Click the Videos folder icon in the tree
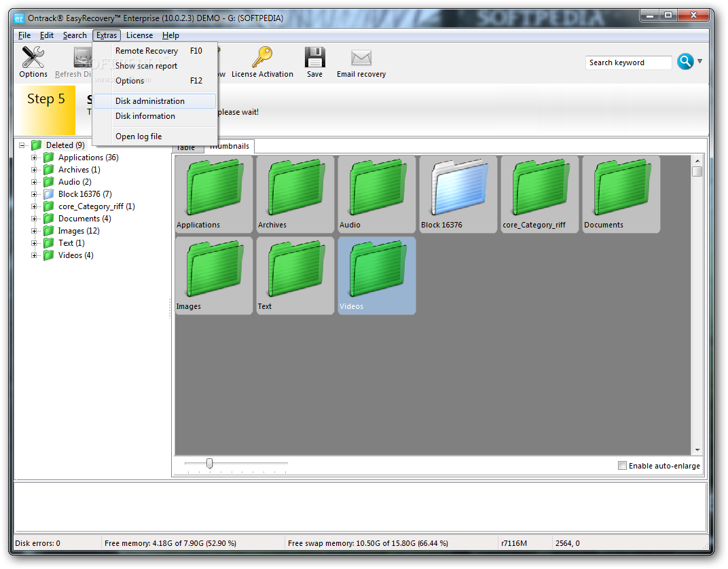The height and width of the screenshot is (569, 728). click(49, 255)
